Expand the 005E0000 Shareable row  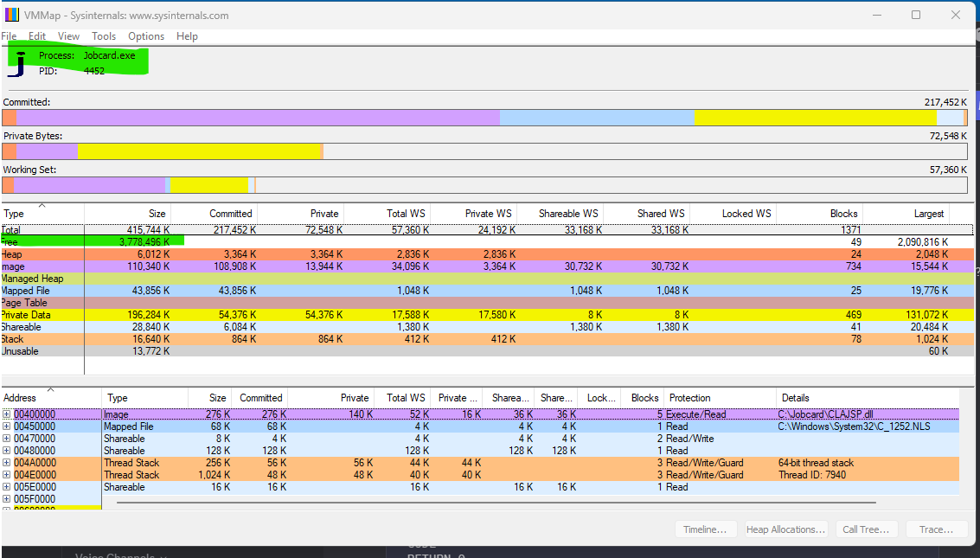point(7,487)
